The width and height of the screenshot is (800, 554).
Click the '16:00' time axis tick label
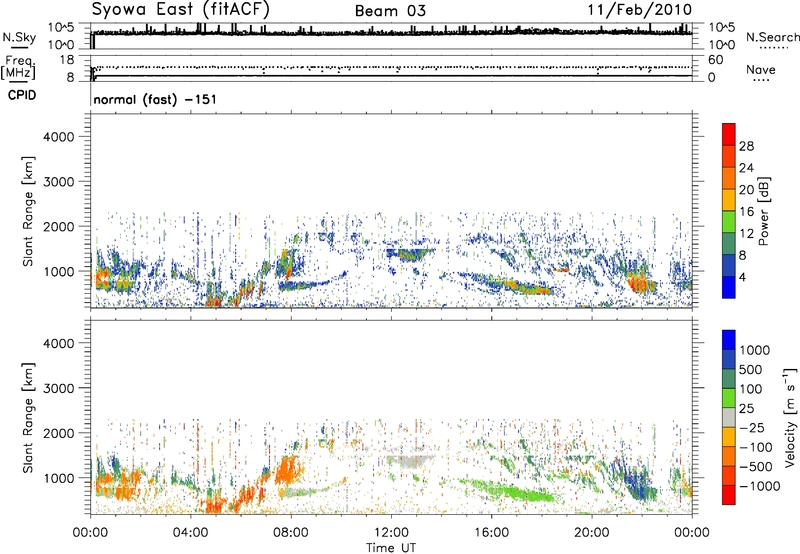pyautogui.click(x=491, y=533)
